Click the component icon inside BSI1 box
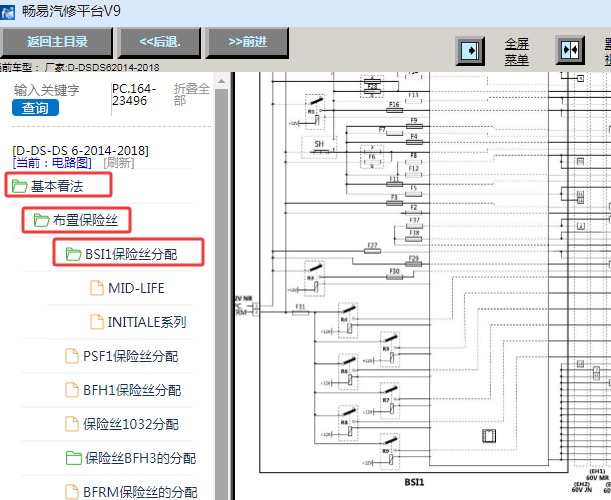611x500 pixels. tap(489, 436)
